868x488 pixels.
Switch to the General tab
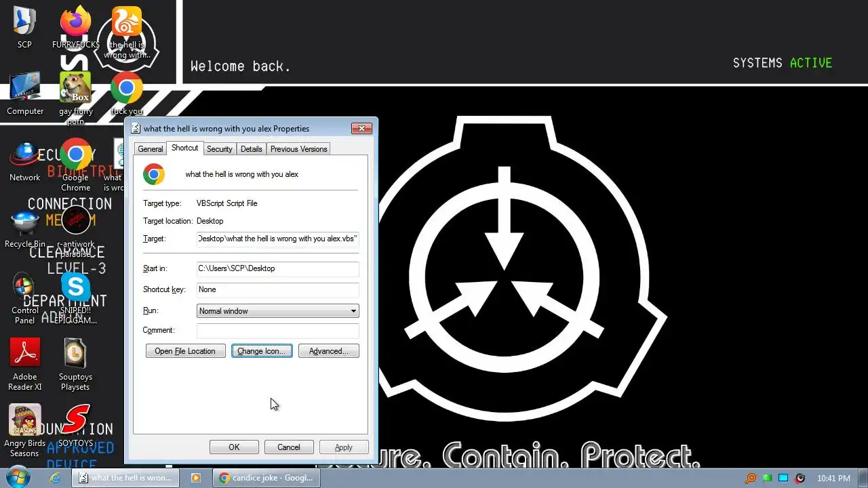click(150, 149)
